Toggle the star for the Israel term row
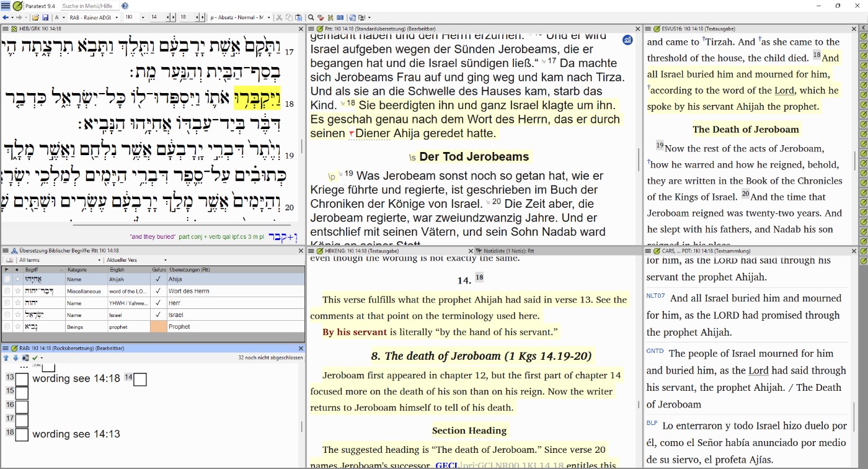This screenshot has height=469, width=868. click(x=17, y=315)
